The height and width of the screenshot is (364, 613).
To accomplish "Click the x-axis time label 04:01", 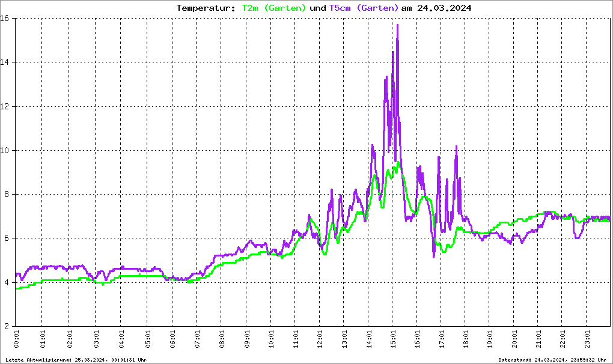I will (x=121, y=339).
